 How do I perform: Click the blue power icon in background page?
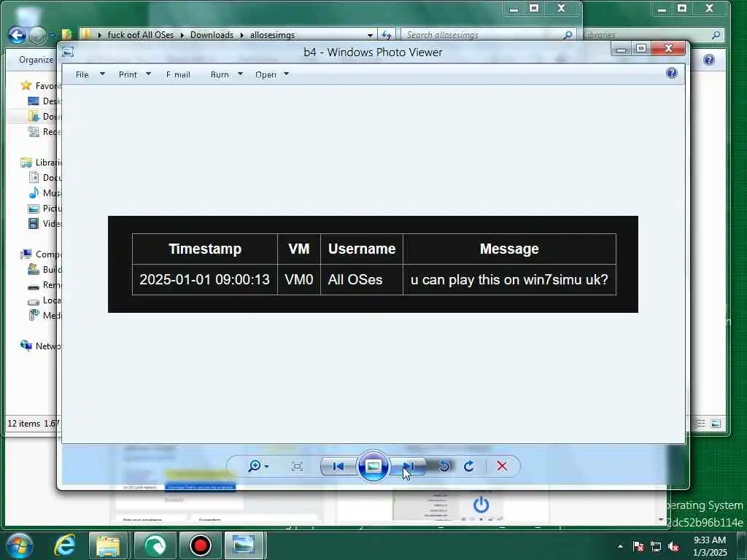481,505
